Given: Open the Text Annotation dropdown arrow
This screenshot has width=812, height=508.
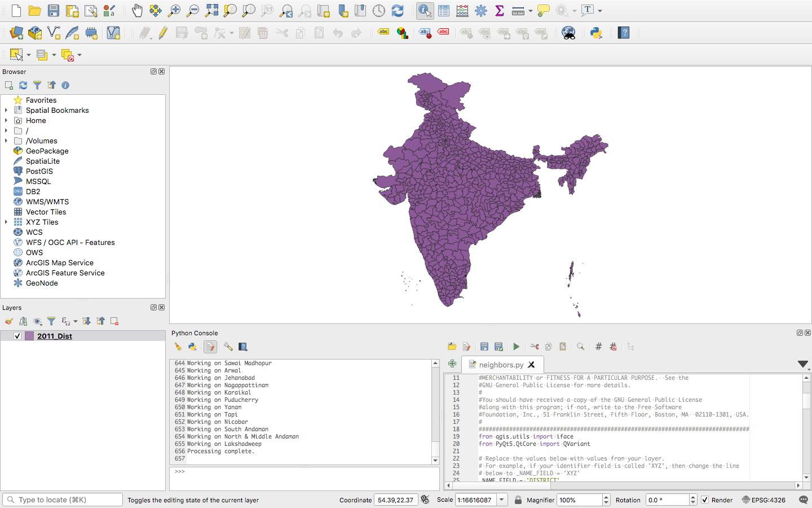Looking at the screenshot, I should (x=600, y=10).
